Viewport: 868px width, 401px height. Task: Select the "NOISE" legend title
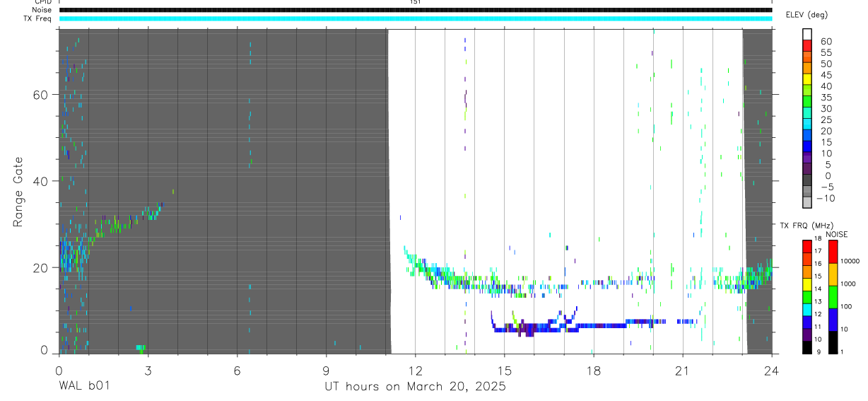pyautogui.click(x=838, y=234)
